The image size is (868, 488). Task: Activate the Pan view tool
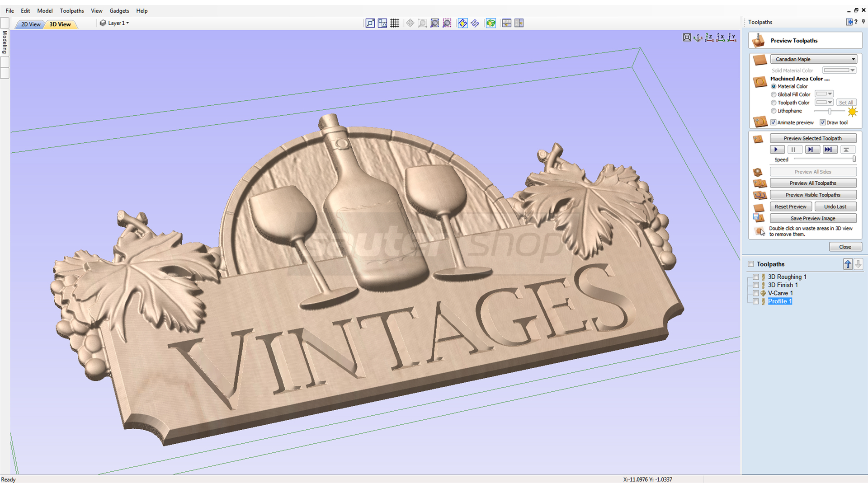click(x=410, y=23)
